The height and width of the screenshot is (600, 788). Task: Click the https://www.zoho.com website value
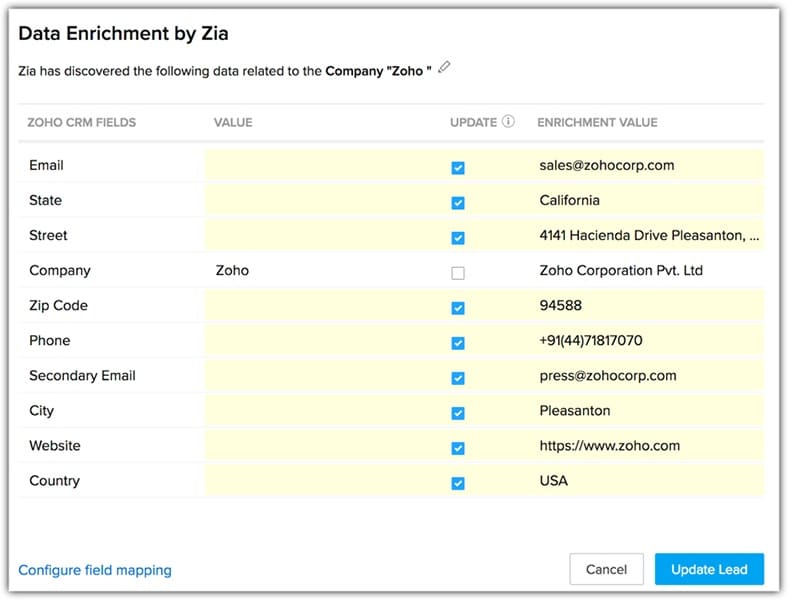pyautogui.click(x=610, y=446)
